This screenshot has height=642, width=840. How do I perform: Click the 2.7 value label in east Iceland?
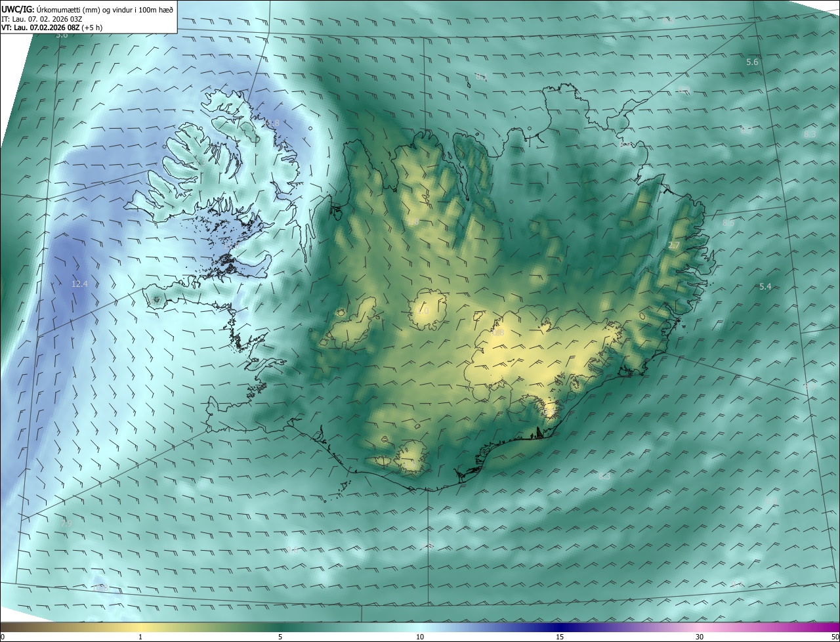(674, 246)
